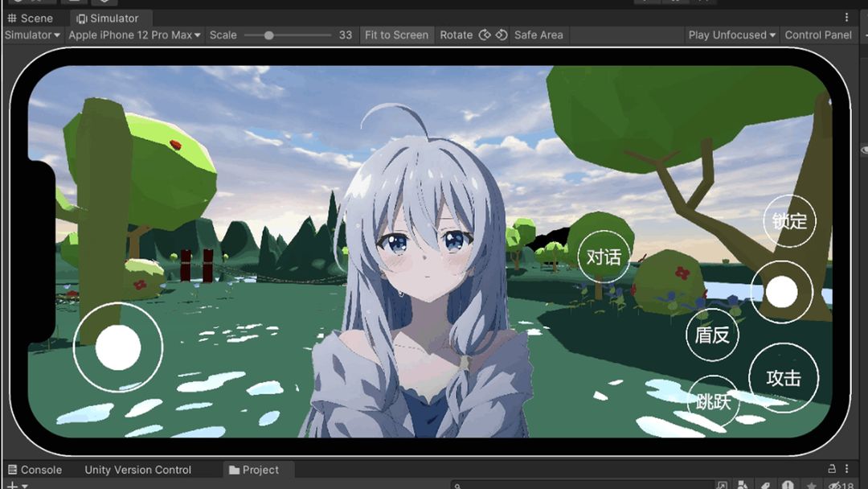Switch to the Scene tab
The width and height of the screenshot is (868, 489).
click(31, 18)
